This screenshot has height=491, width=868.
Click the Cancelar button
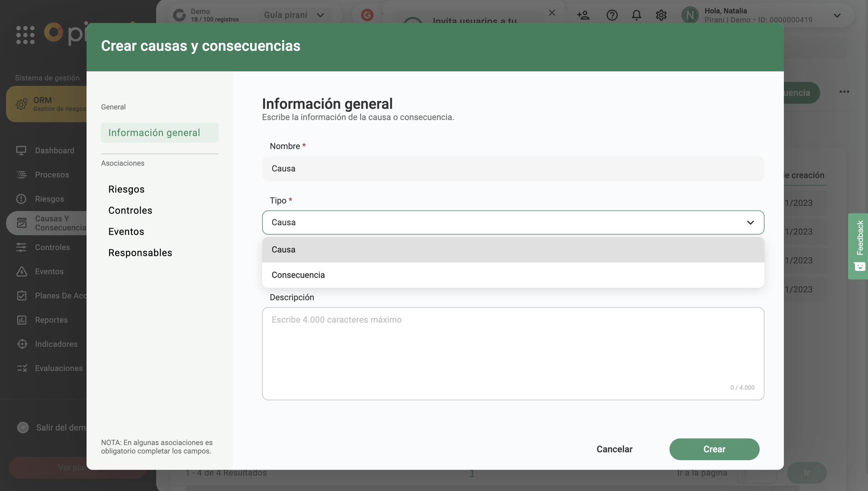(614, 449)
